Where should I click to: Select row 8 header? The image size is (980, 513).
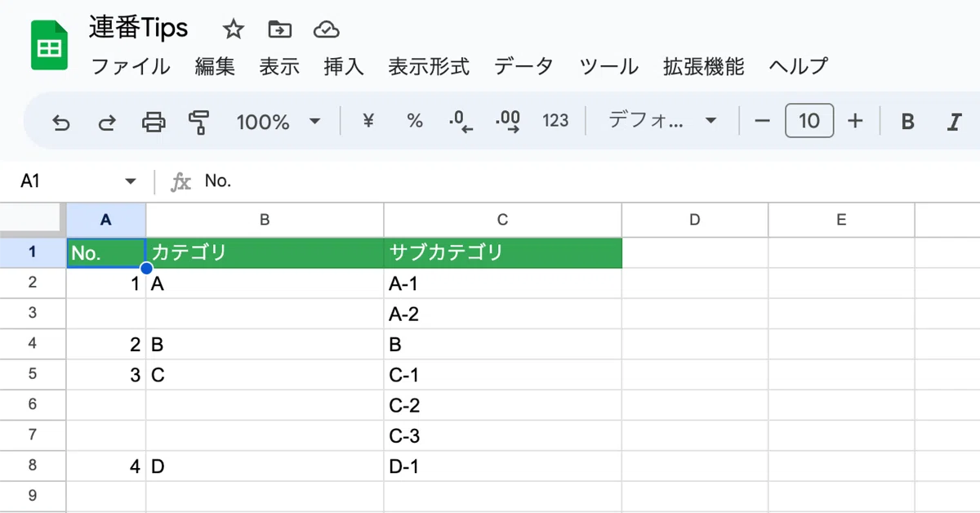33,466
